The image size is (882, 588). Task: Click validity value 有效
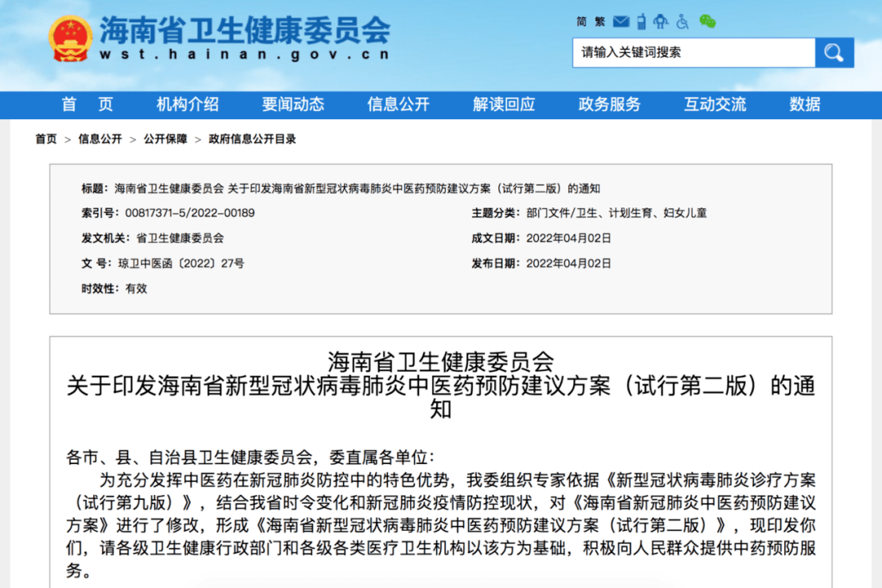pyautogui.click(x=136, y=288)
